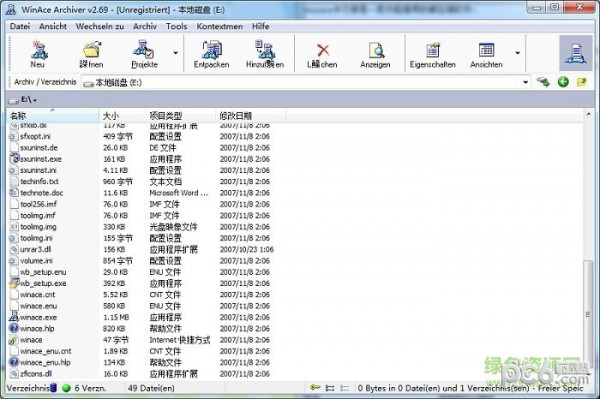Click the sxuninst.exe file icon
Screen dimensions: 600x399
tap(14, 158)
